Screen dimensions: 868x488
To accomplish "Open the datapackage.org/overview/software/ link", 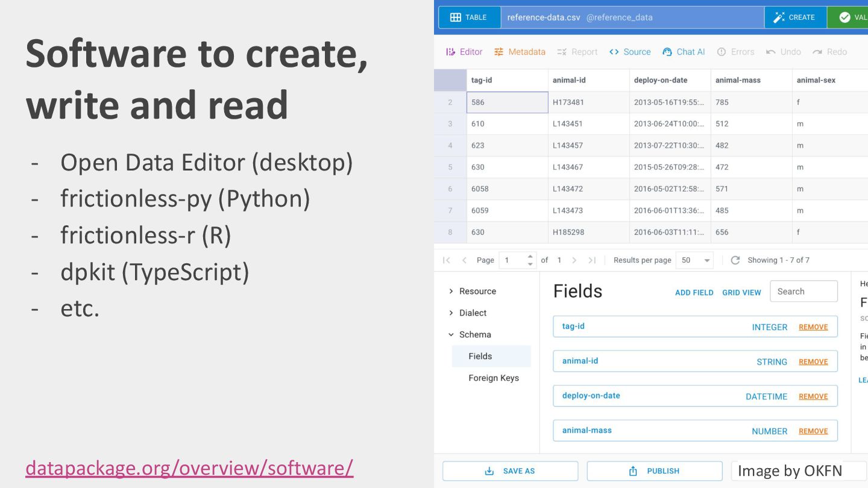I will [189, 468].
